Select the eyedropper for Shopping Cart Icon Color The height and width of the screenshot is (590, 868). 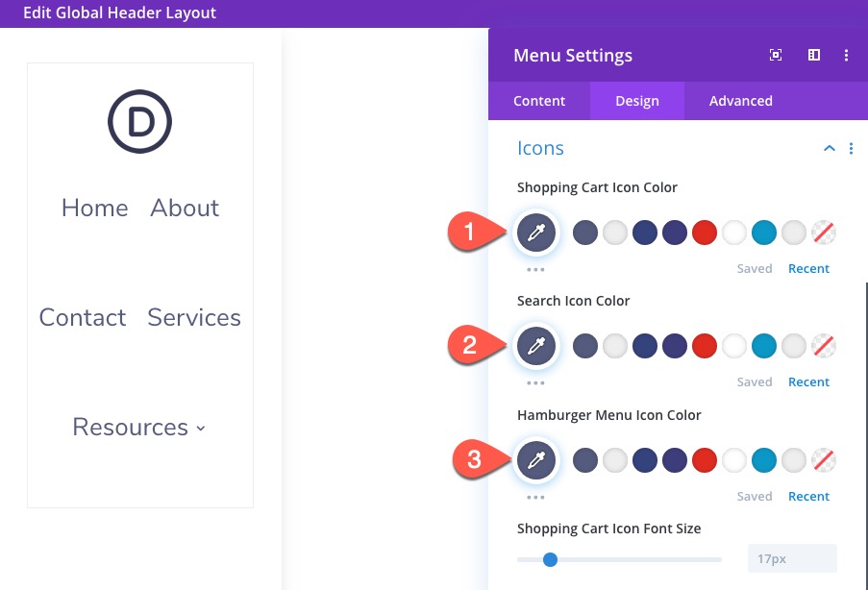[x=536, y=232]
